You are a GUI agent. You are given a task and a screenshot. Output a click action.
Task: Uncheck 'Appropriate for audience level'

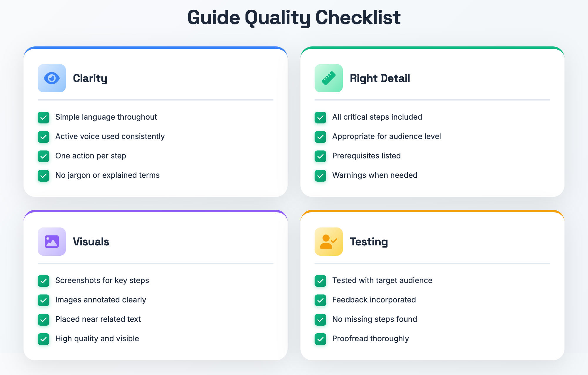[320, 137]
